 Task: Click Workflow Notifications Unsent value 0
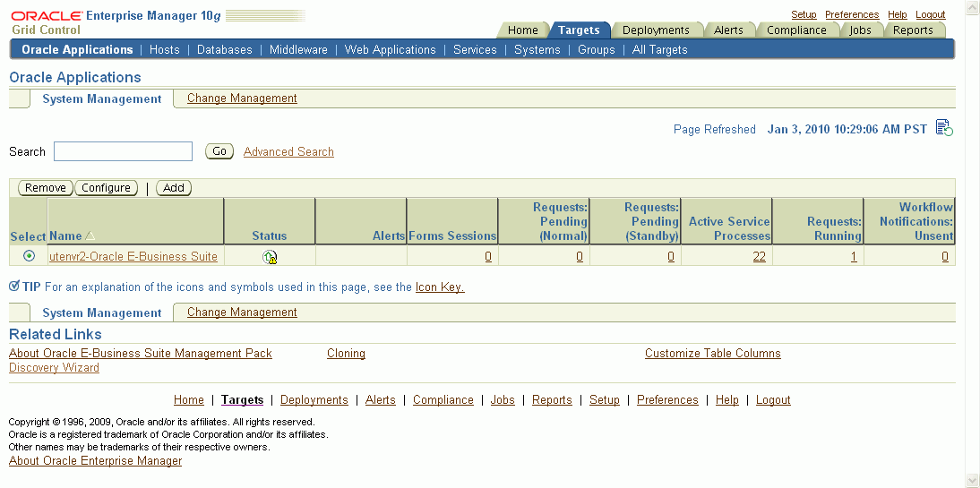tap(945, 256)
